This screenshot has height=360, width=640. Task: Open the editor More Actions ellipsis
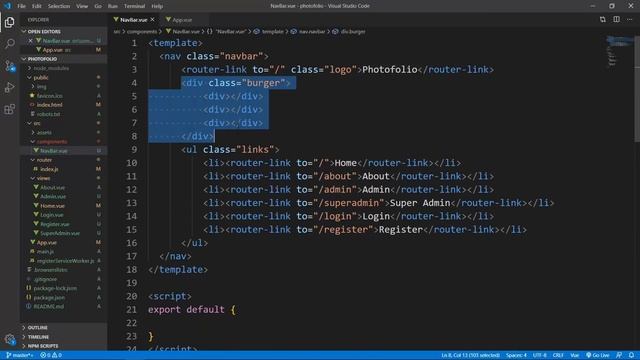(630, 20)
